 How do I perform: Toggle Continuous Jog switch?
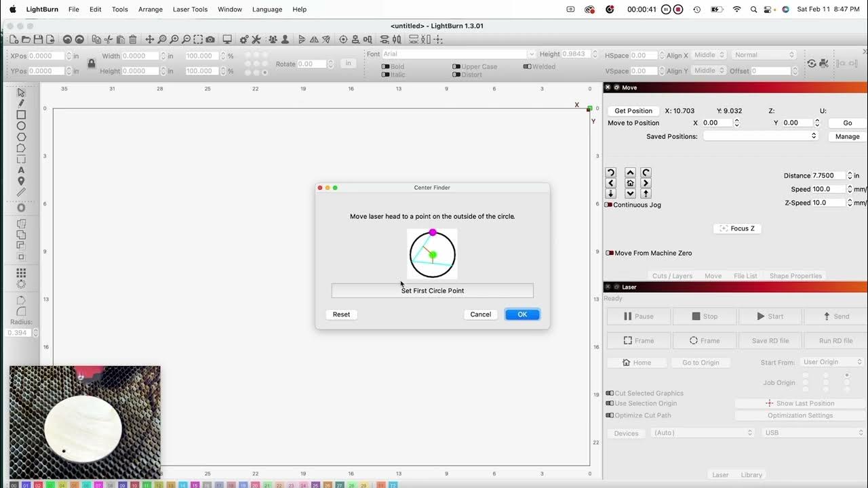[x=609, y=205]
